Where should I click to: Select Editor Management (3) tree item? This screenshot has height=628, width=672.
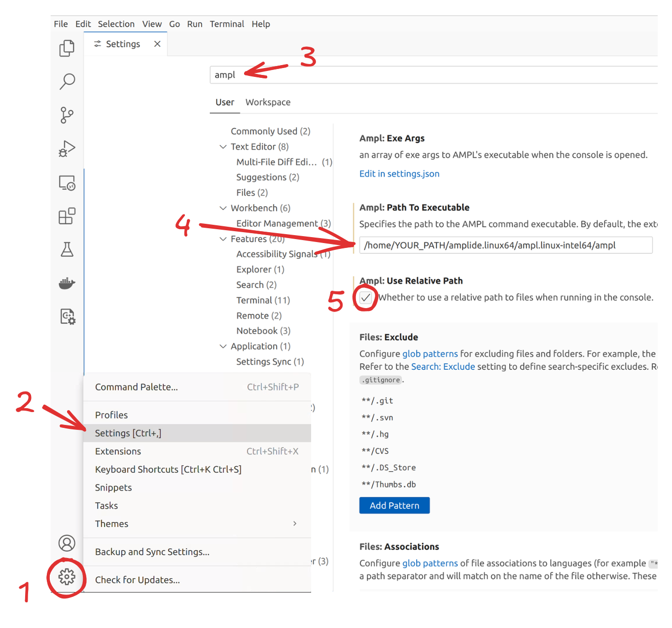(283, 224)
